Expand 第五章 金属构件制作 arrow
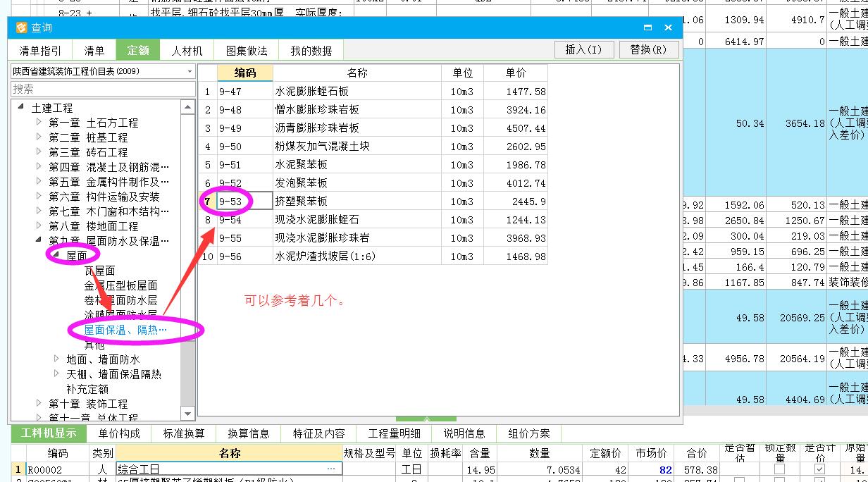The height and width of the screenshot is (482, 868). [39, 181]
